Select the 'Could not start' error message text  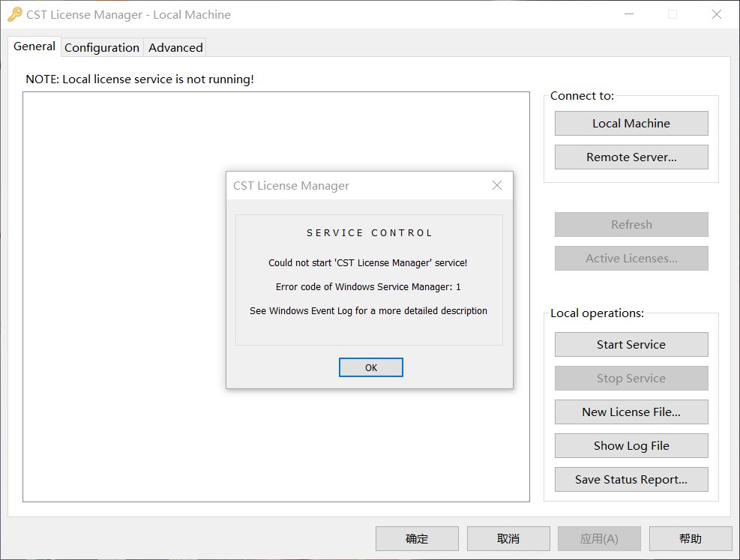367,263
